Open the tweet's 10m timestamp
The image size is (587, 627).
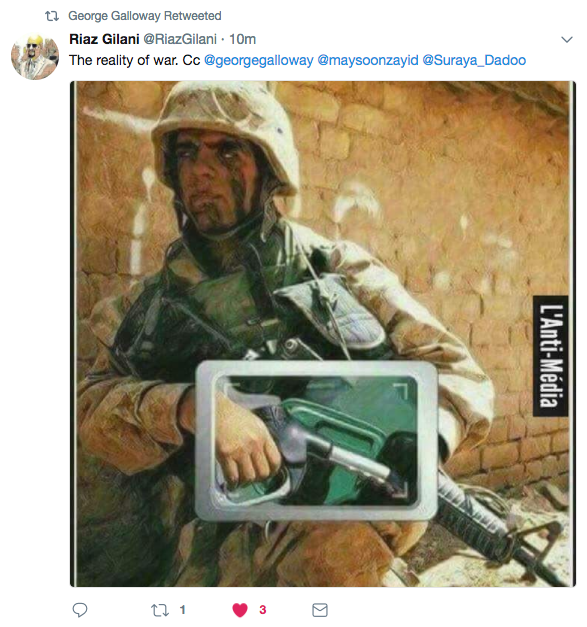click(242, 39)
